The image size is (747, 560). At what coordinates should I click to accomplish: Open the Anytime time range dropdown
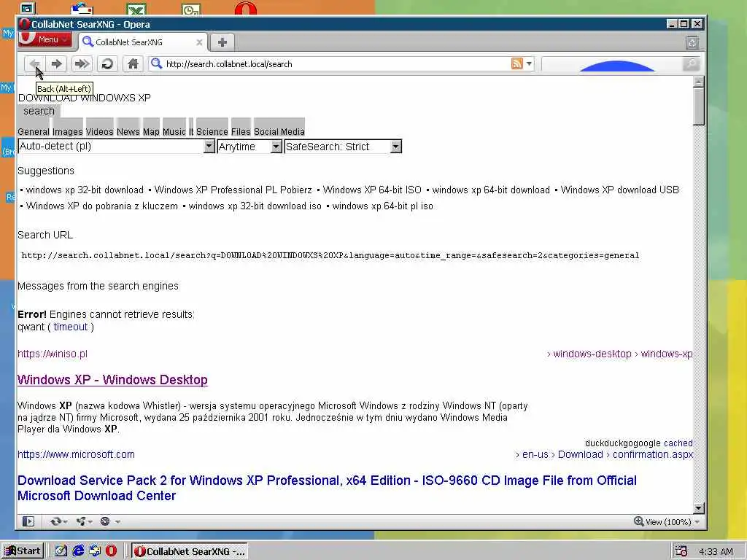pyautogui.click(x=249, y=146)
